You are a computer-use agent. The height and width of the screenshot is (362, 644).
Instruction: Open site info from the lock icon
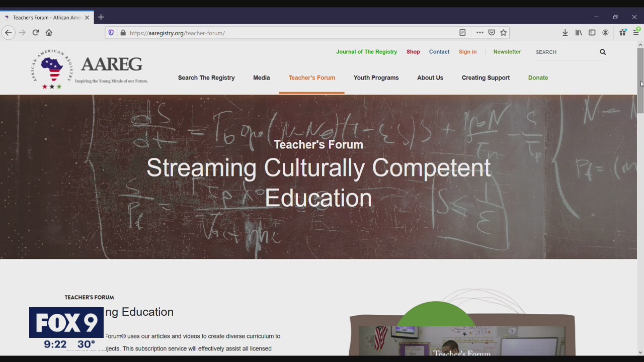tap(123, 33)
